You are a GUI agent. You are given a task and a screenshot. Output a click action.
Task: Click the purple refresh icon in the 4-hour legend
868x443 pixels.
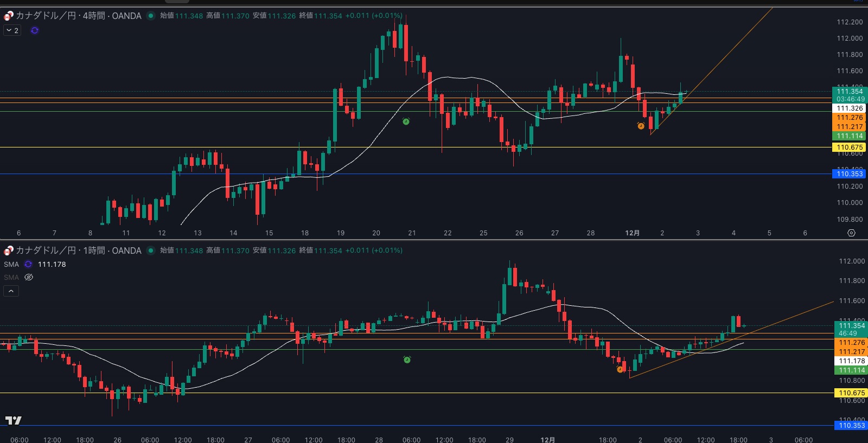click(x=35, y=30)
